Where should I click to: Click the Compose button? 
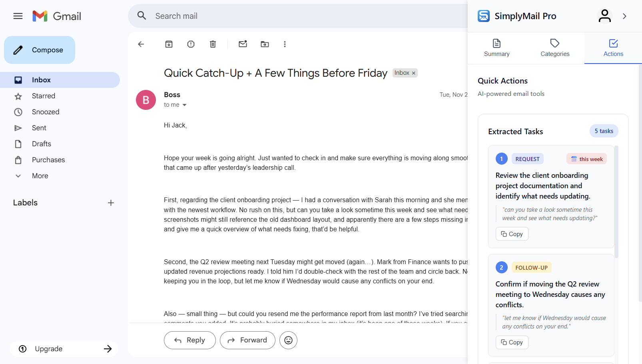pos(39,50)
